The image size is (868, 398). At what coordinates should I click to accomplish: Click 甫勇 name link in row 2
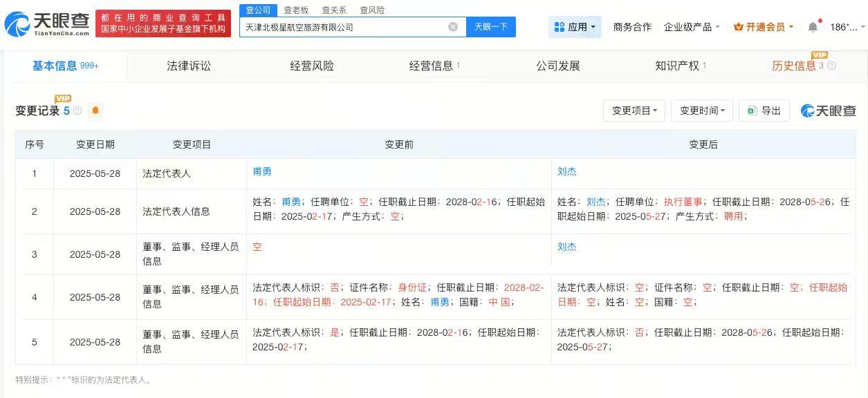pyautogui.click(x=291, y=202)
